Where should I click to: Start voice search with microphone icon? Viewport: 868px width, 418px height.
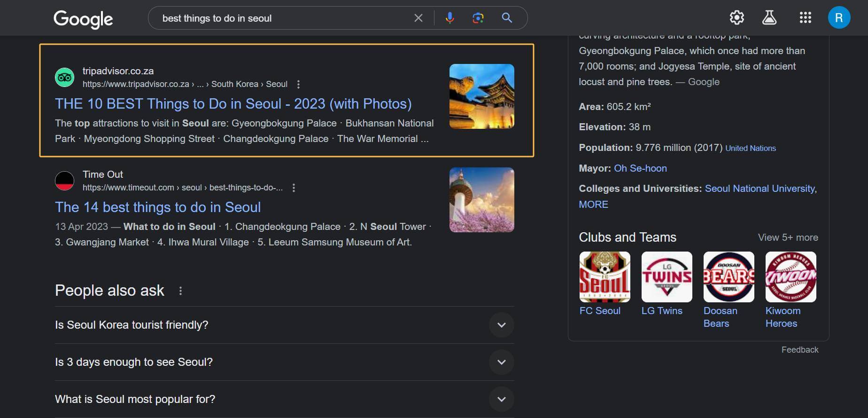tap(449, 18)
